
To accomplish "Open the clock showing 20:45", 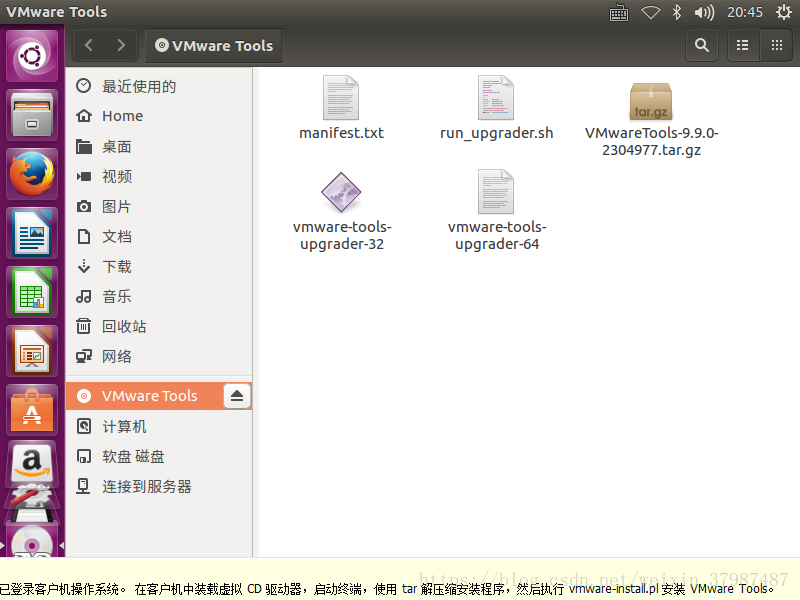I will click(745, 12).
